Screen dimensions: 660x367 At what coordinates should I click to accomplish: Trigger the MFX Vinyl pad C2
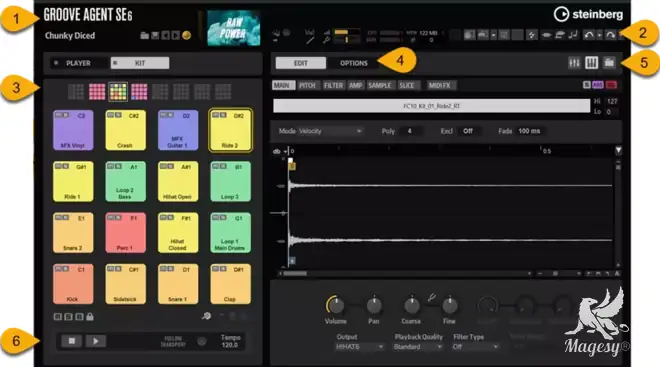coord(73,130)
